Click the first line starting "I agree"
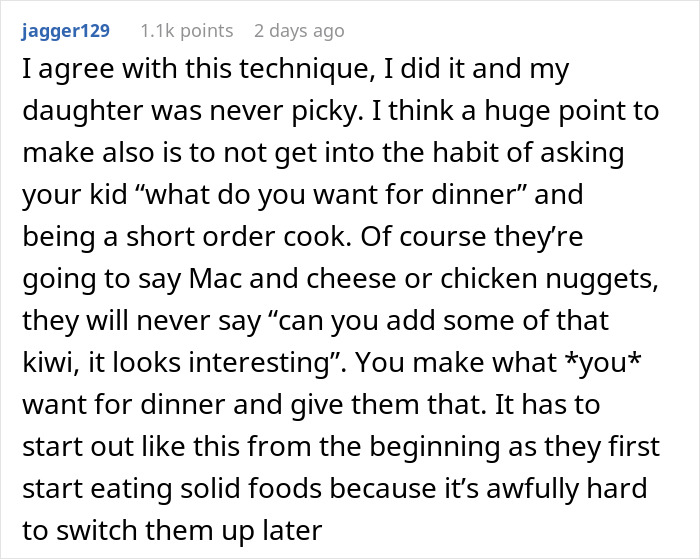This screenshot has height=559, width=700. 296,69
